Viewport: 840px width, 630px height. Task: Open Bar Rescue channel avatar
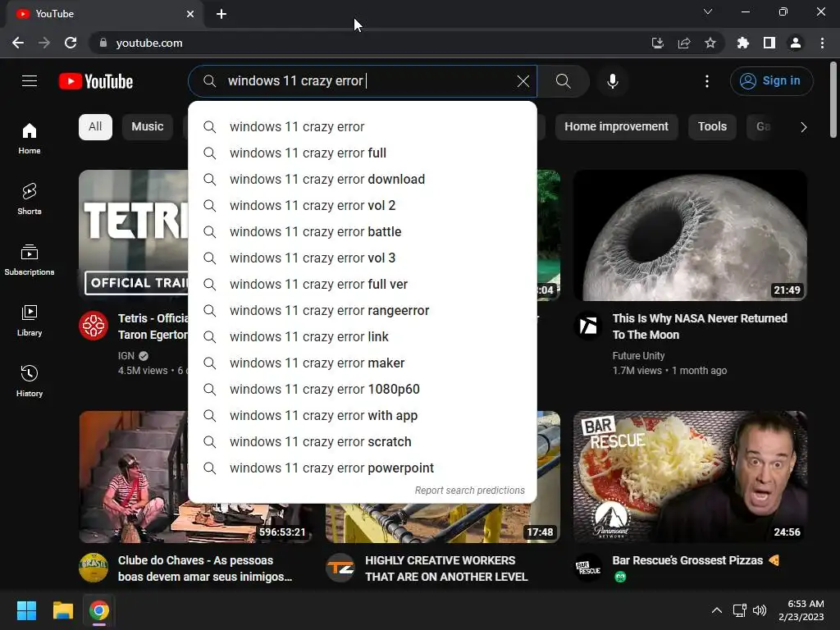588,568
